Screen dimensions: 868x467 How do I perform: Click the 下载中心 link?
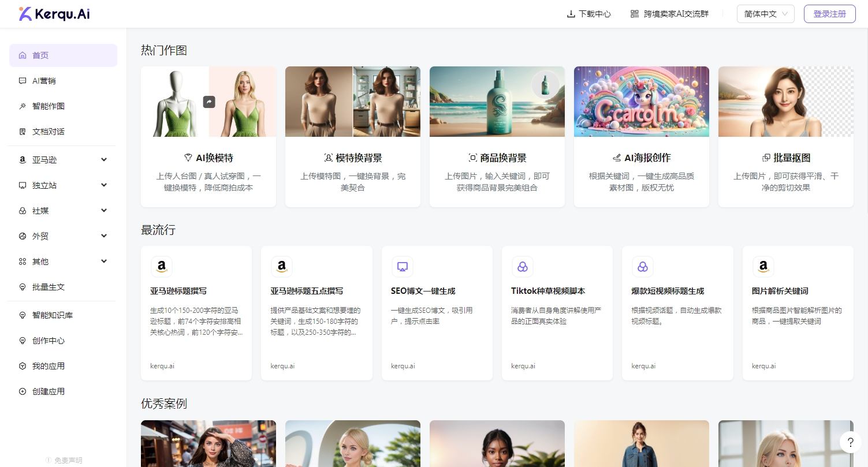pyautogui.click(x=589, y=14)
